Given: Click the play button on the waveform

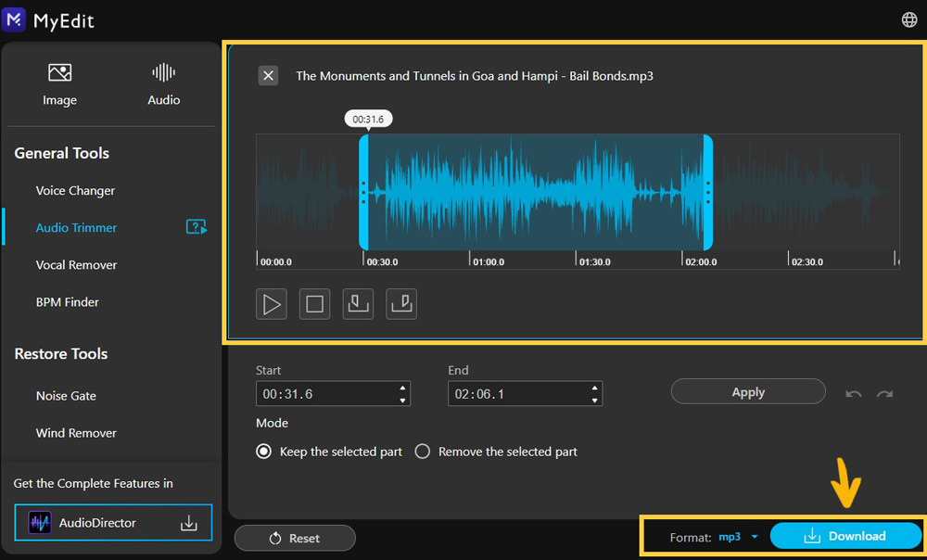Looking at the screenshot, I should pyautogui.click(x=271, y=303).
